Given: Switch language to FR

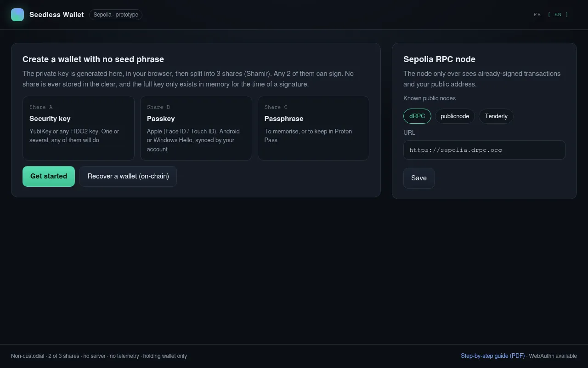Looking at the screenshot, I should tap(537, 15).
